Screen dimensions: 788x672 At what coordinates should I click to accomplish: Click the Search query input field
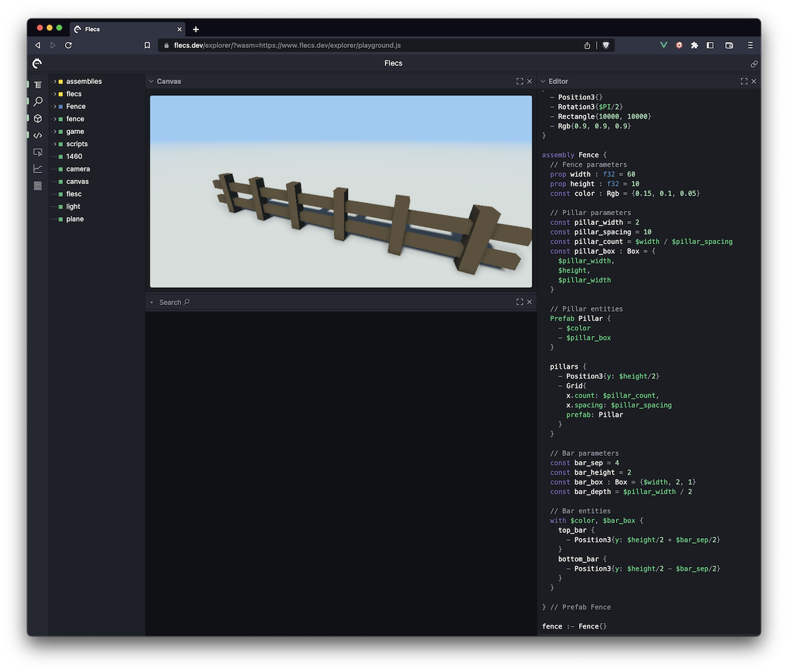click(328, 303)
